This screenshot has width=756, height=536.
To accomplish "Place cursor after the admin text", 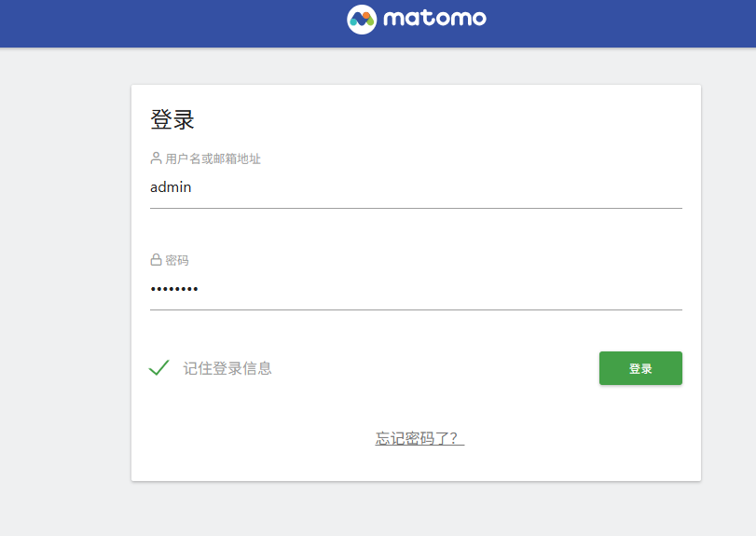I will (x=192, y=187).
